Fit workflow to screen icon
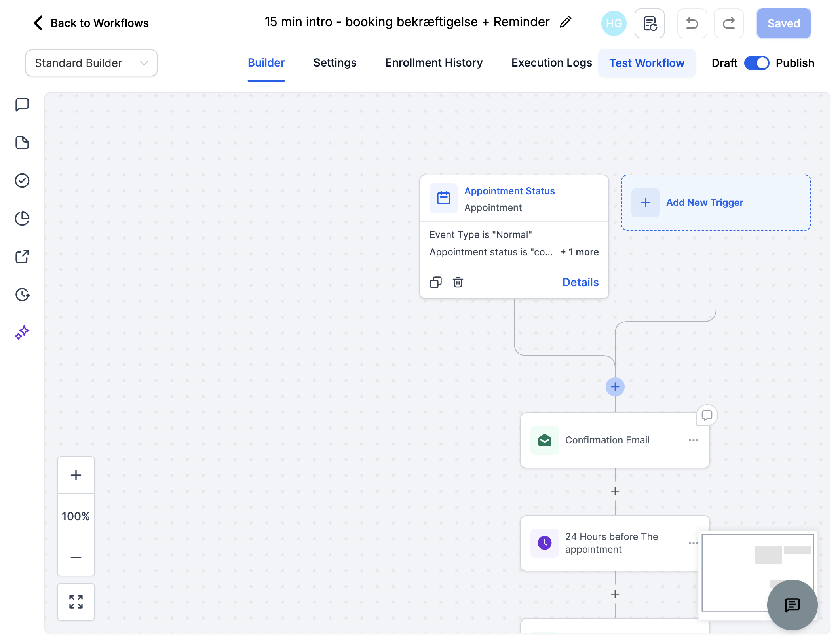The height and width of the screenshot is (643, 840). 76,602
